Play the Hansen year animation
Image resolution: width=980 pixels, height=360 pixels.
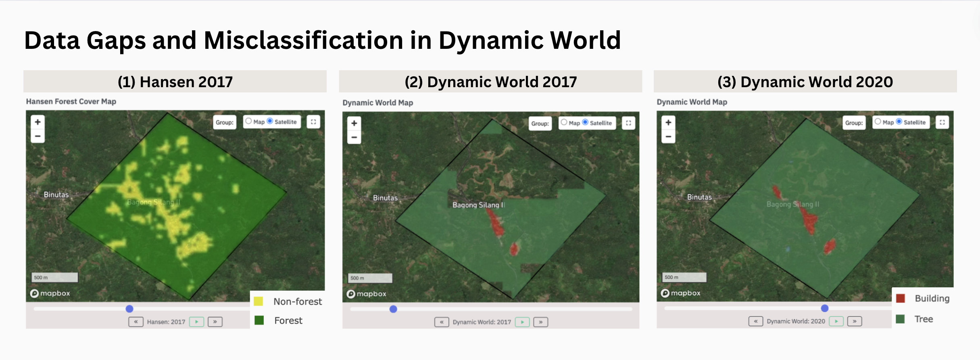[196, 322]
